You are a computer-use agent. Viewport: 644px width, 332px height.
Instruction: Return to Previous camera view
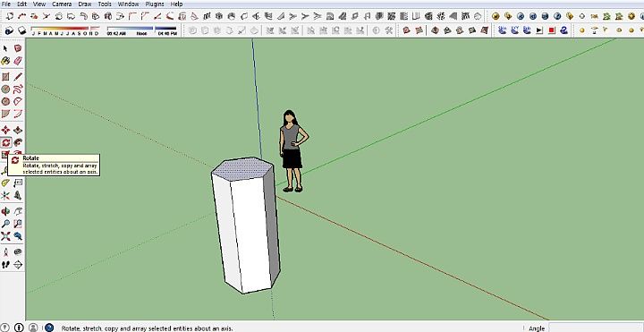[x=18, y=236]
